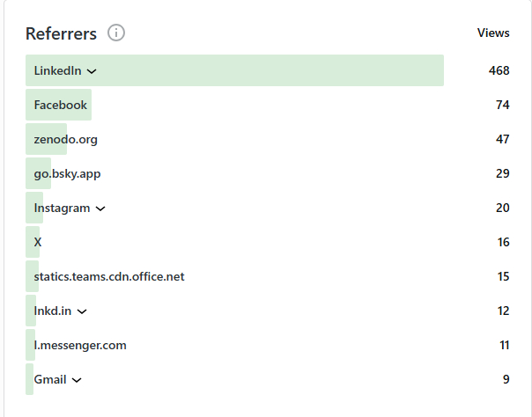The image size is (532, 417).
Task: Select the Facebook referrer row
Action: coord(61,105)
